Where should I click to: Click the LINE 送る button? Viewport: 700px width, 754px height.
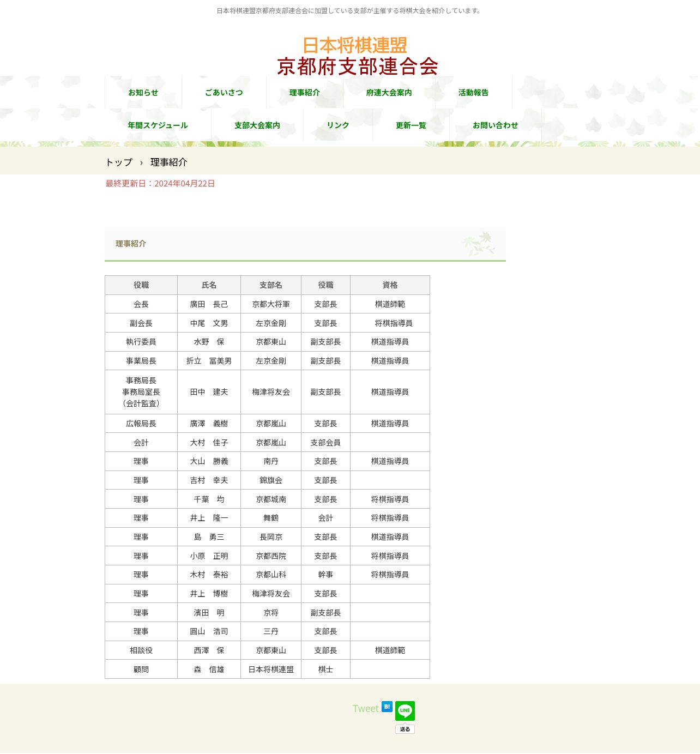(x=405, y=729)
